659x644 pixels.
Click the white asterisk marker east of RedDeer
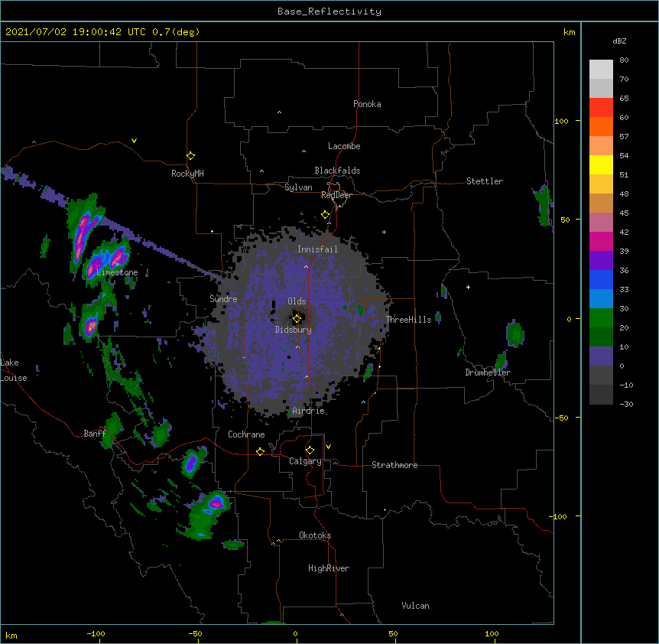pos(384,232)
